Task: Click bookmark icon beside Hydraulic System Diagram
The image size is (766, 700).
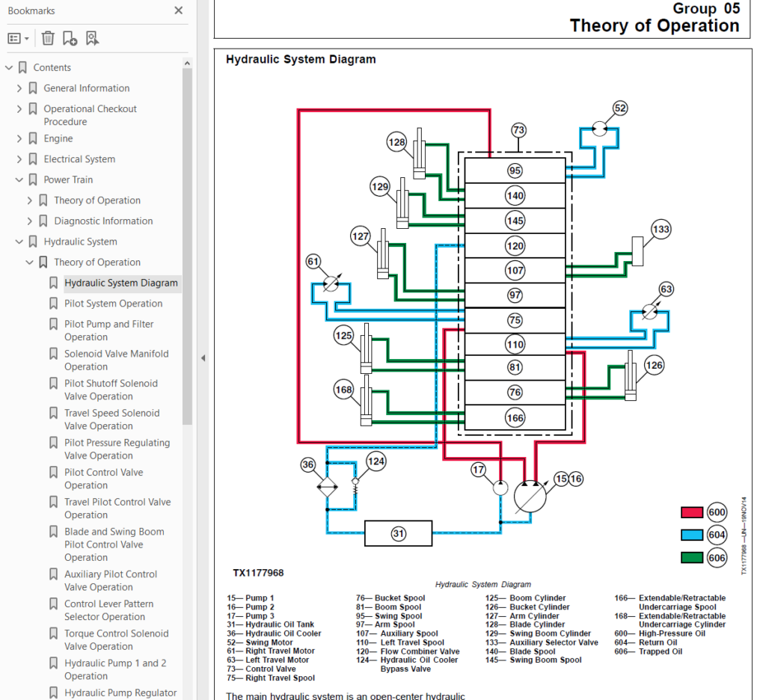Action: (x=53, y=283)
